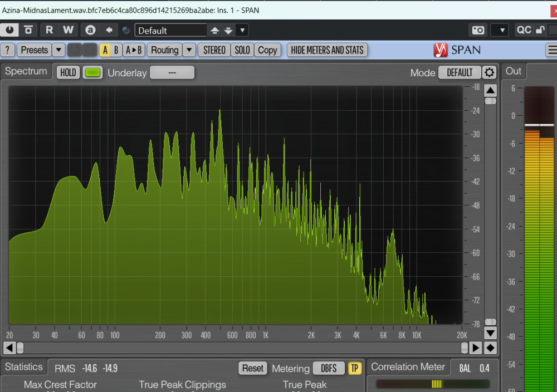
Task: Open the Underlay selector
Action: coord(172,72)
